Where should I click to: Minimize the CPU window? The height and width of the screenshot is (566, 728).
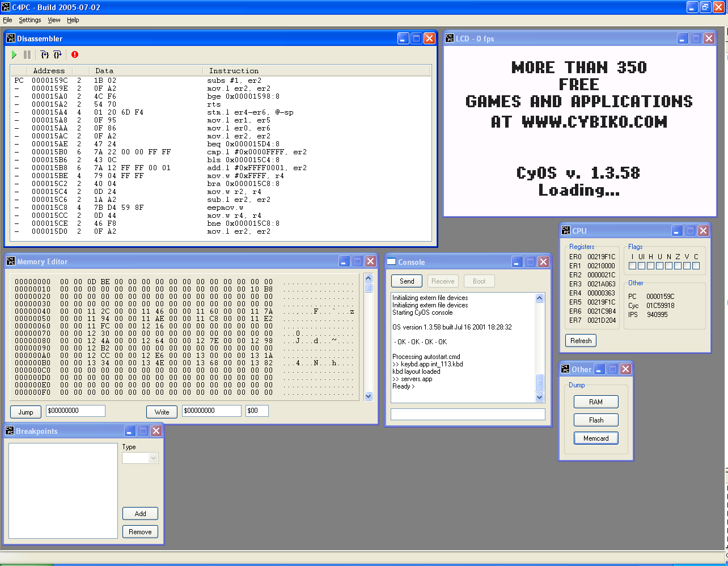pos(678,230)
